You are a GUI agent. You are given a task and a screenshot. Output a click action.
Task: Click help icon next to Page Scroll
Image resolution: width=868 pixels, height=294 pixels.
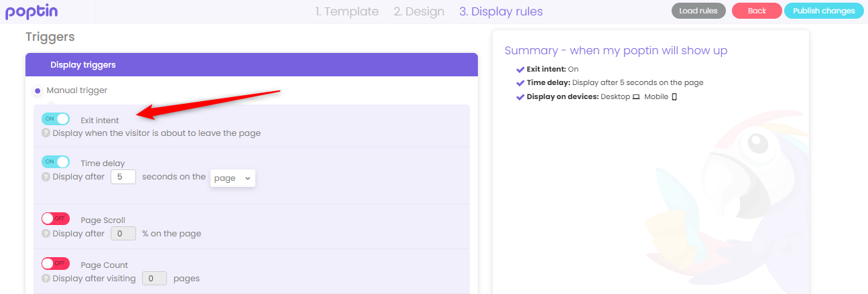tap(46, 234)
